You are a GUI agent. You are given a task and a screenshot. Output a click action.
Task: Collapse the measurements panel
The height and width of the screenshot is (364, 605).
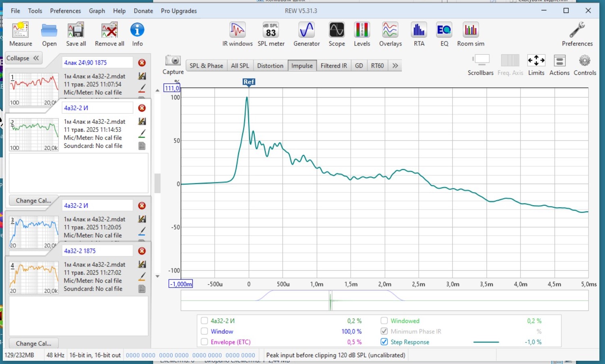(x=23, y=58)
